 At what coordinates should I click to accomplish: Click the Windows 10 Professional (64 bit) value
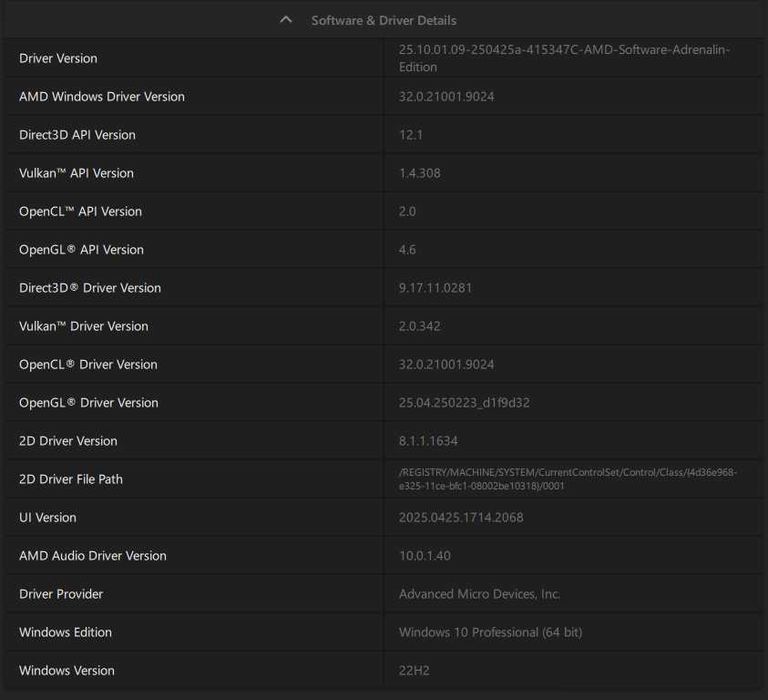[x=490, y=631]
